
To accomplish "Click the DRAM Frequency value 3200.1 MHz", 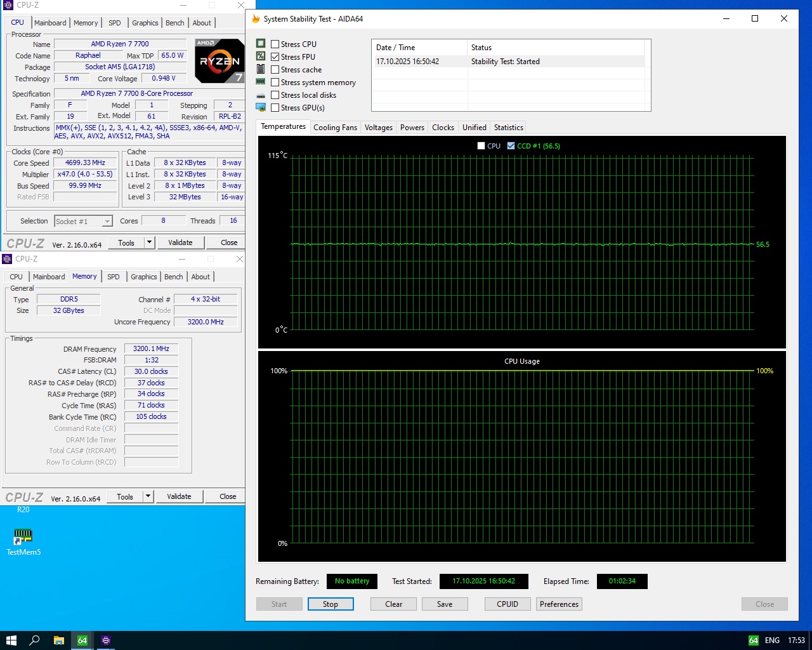I will point(151,349).
